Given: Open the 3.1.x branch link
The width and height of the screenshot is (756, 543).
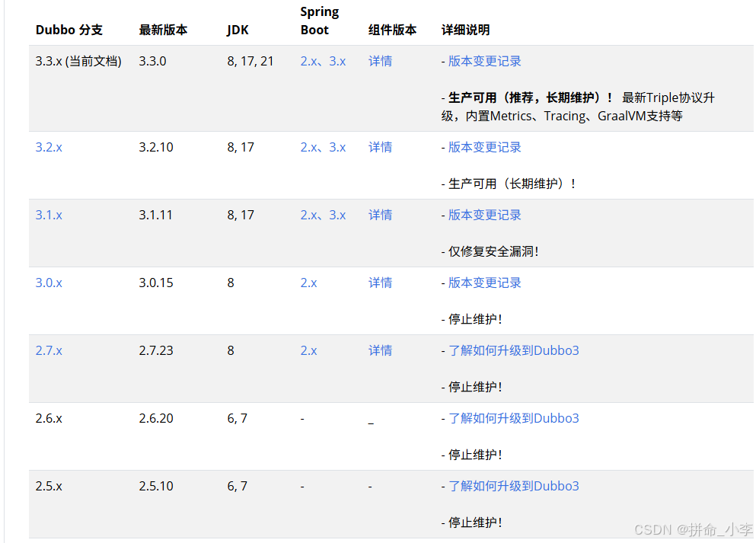Looking at the screenshot, I should (49, 215).
